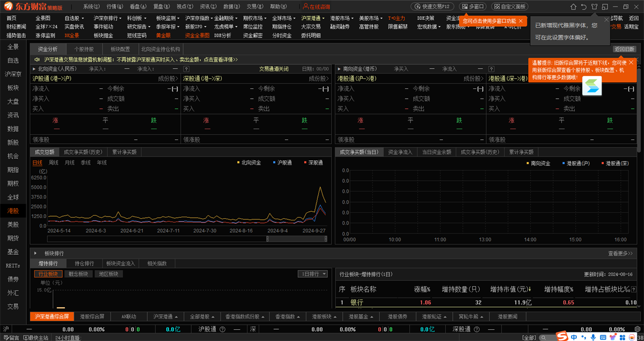
Task: Open the 黄金眼 toolbar item
Action: pyautogui.click(x=163, y=35)
